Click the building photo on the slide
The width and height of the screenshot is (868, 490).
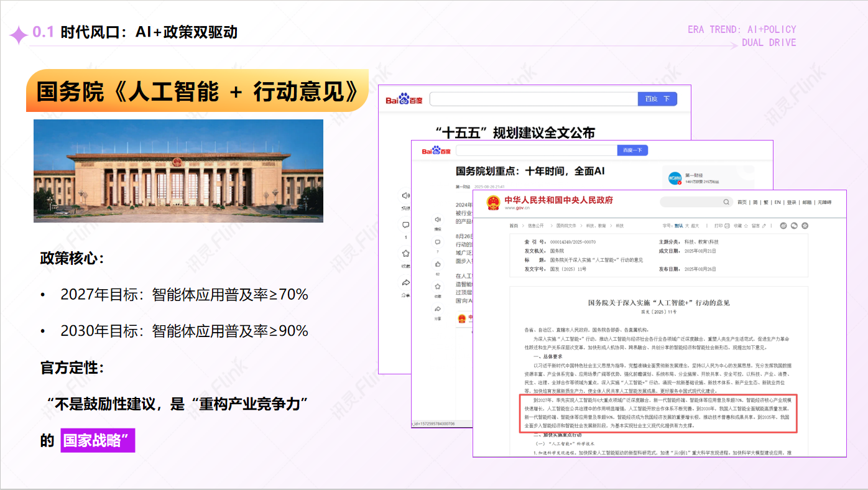pyautogui.click(x=178, y=171)
